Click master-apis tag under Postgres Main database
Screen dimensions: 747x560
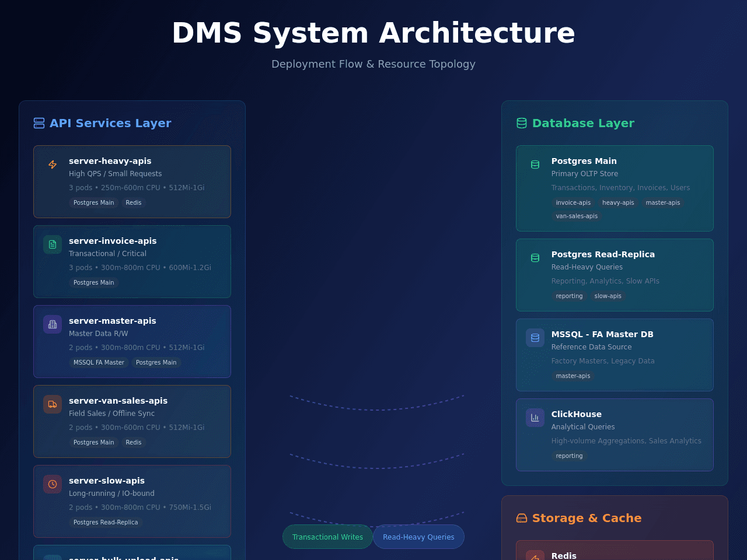click(663, 203)
